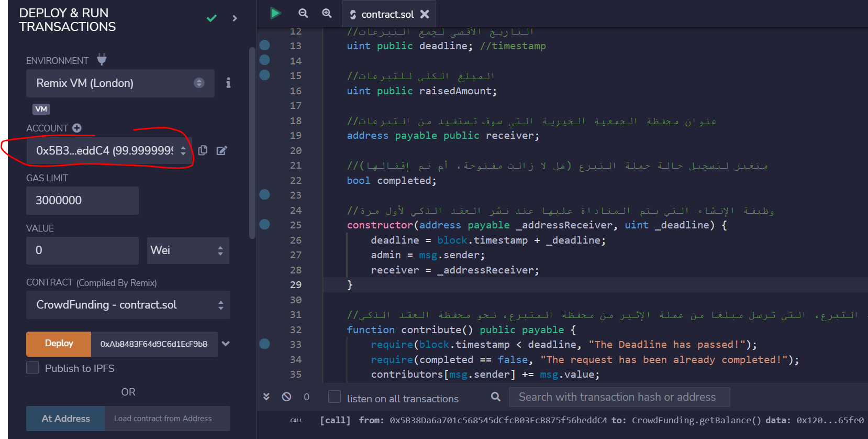Image resolution: width=868 pixels, height=439 pixels.
Task: Click the DEPLOY & RUN TRANSACTIONS heading
Action: 68,20
